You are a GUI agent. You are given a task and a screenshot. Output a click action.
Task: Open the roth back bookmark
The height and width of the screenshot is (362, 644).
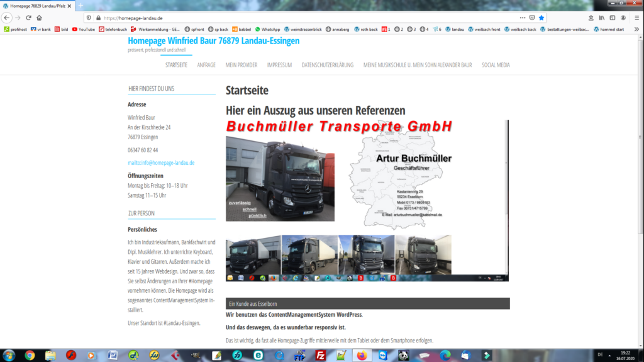click(365, 29)
